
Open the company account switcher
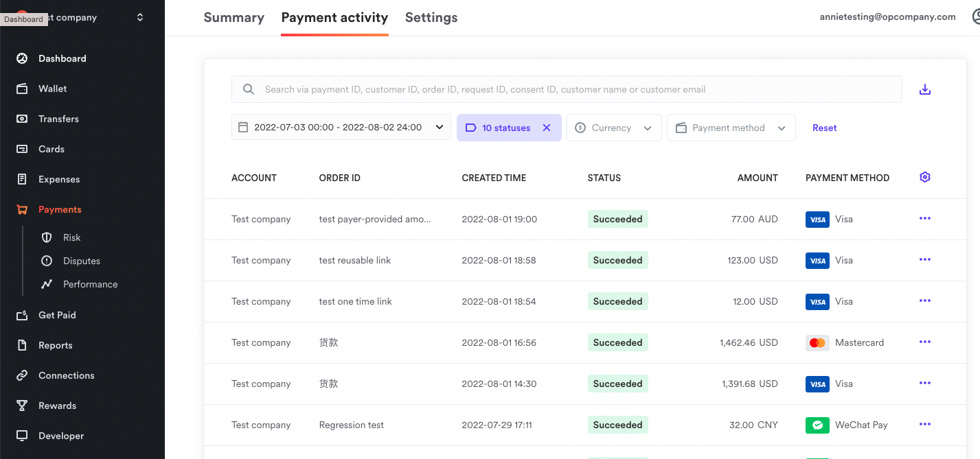[140, 17]
